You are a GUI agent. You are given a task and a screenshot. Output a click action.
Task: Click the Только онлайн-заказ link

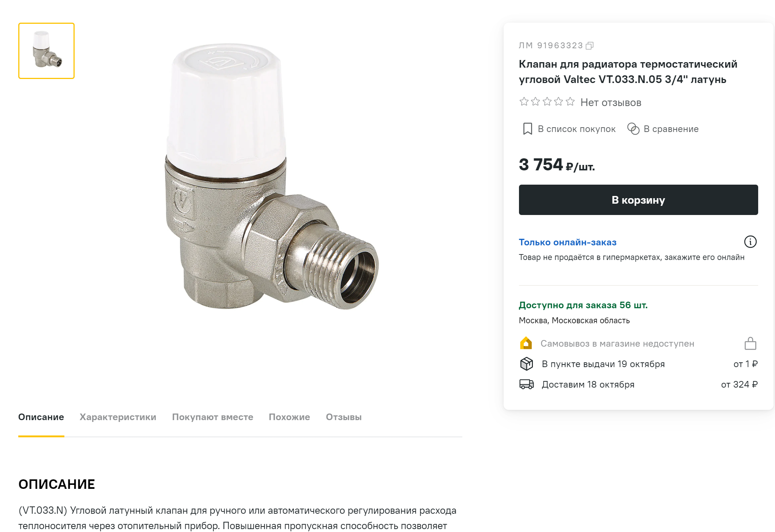click(567, 242)
